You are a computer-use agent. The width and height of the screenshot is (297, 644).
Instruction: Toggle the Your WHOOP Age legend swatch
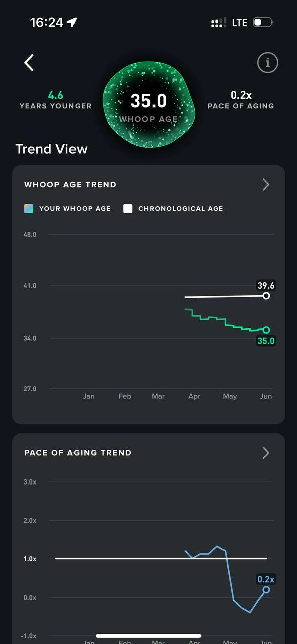[x=29, y=208]
